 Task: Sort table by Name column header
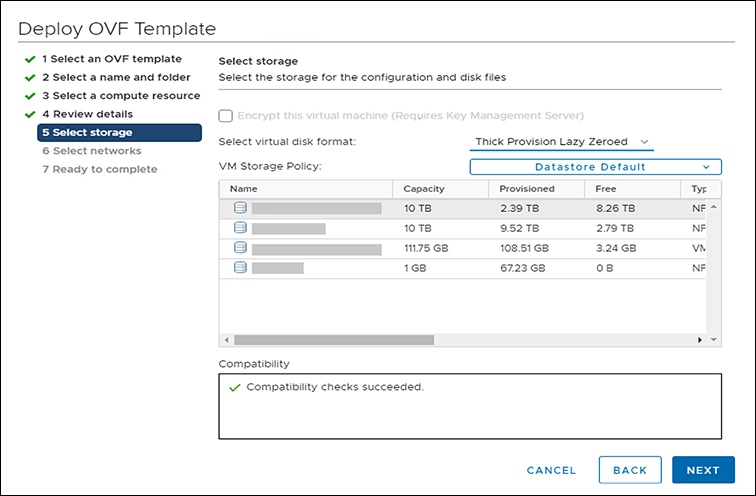click(x=306, y=189)
